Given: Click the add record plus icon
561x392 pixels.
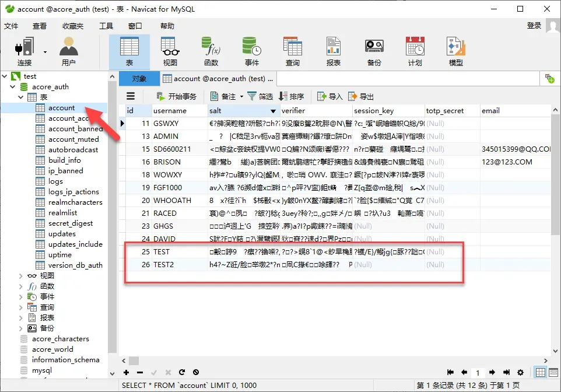Looking at the screenshot, I should point(127,372).
